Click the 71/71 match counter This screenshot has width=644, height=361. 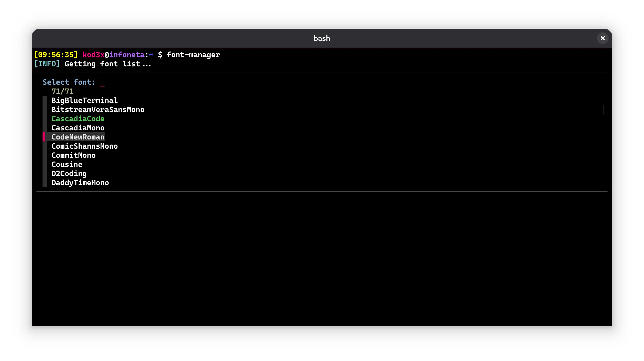click(x=62, y=91)
